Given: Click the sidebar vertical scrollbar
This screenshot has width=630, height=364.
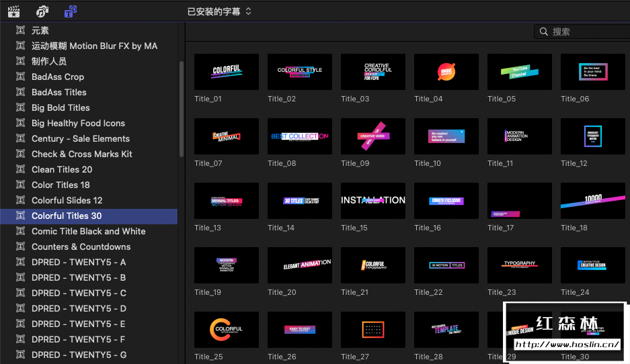Looking at the screenshot, I should pos(182,109).
